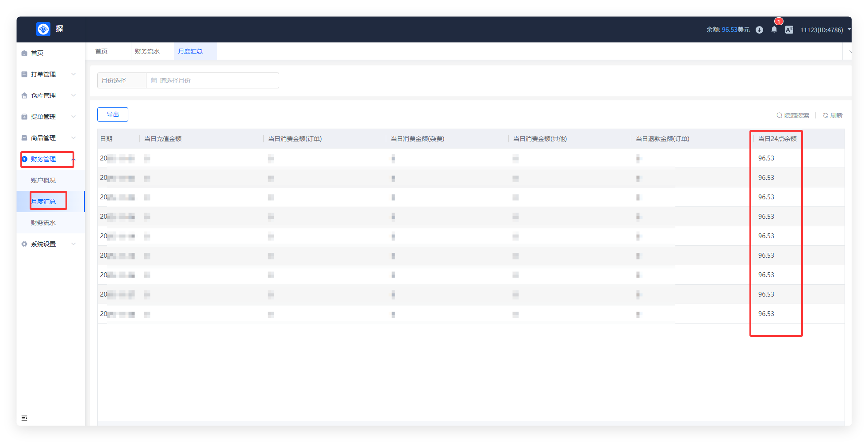Switch to the 首页 tab
The image size is (868, 442).
101,51
